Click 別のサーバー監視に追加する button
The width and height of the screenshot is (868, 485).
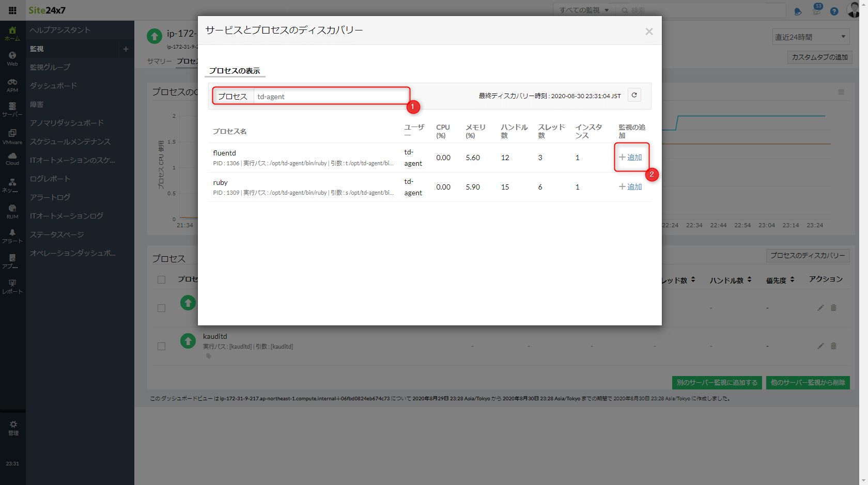coord(717,382)
